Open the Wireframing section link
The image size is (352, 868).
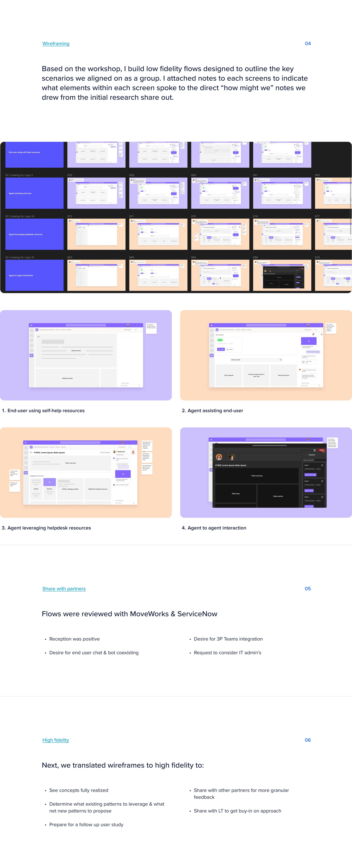click(x=56, y=43)
